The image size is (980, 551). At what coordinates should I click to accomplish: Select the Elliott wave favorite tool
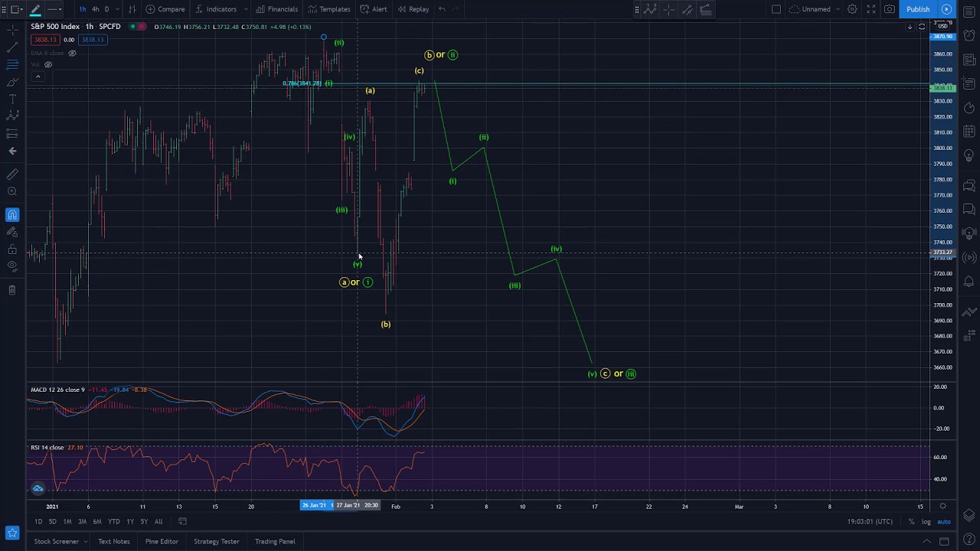(x=649, y=9)
